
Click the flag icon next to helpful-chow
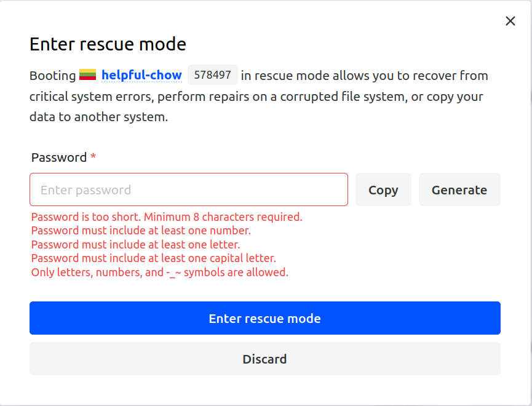pos(87,74)
